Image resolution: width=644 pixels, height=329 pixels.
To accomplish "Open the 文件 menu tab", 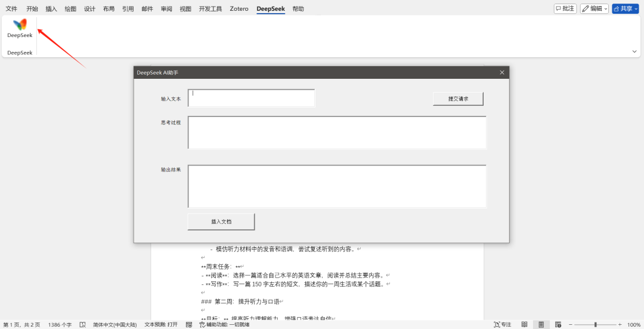I will [11, 8].
